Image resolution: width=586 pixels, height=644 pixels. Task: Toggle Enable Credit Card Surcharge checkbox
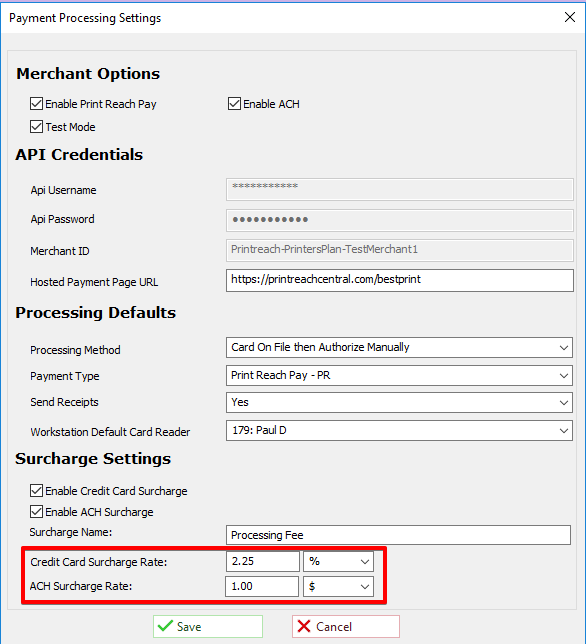click(x=36, y=490)
